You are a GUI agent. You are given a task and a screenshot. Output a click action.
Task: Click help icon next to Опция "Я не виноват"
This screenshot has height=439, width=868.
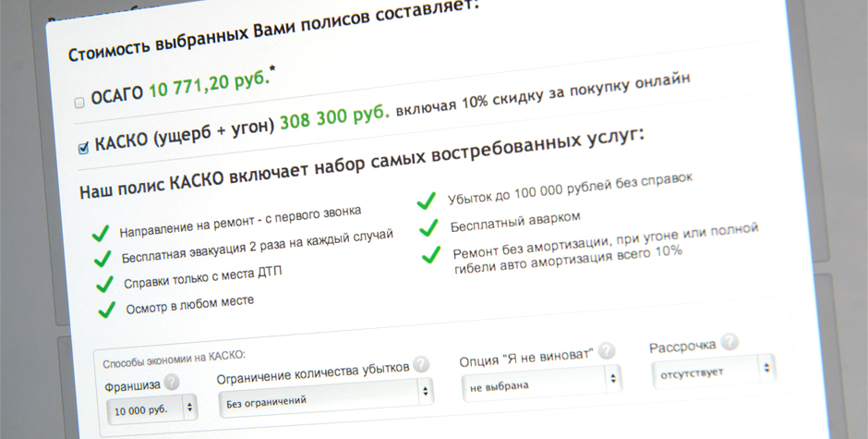[x=607, y=350]
